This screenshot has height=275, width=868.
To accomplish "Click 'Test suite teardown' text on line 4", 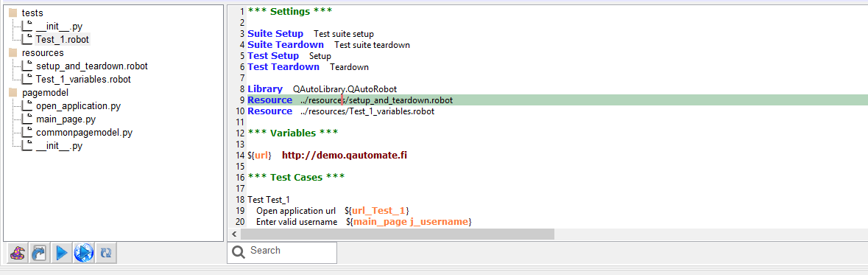I will pos(372,45).
